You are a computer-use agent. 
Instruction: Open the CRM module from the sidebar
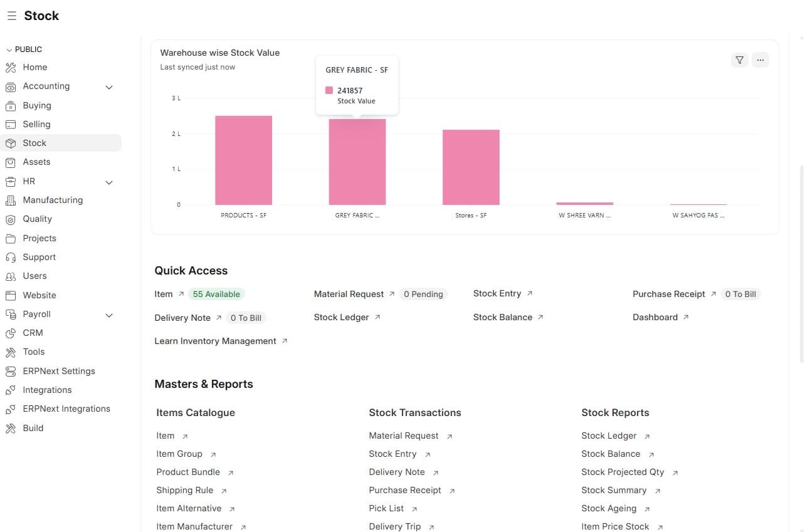11,333
